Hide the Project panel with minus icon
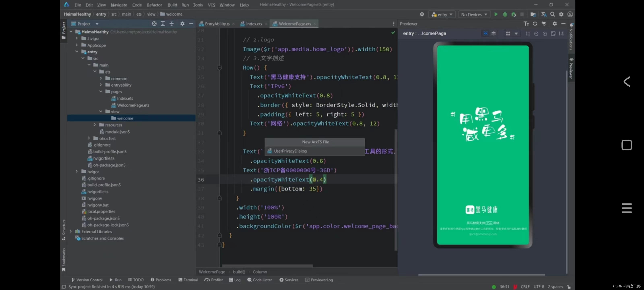The height and width of the screenshot is (290, 644). point(191,24)
